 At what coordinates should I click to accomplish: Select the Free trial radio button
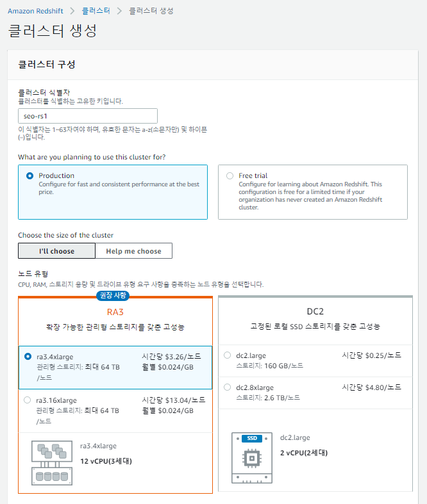click(x=230, y=176)
